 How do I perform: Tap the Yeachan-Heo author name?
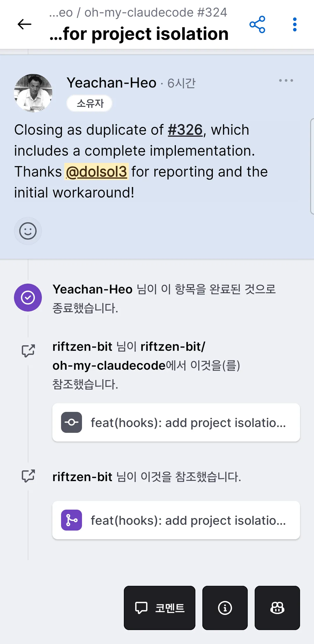coord(112,83)
